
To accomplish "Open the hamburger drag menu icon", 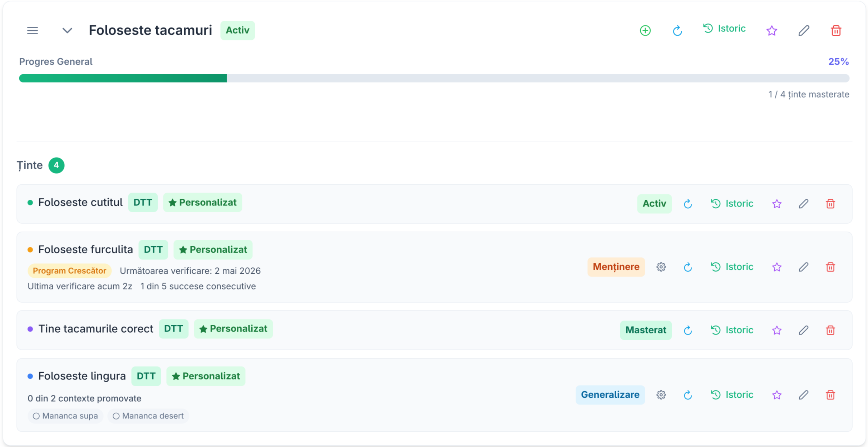I will coord(33,30).
